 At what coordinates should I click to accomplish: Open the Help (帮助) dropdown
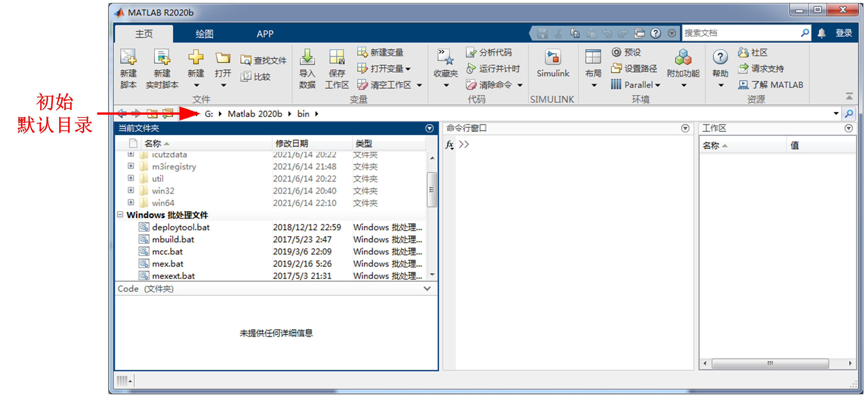[x=721, y=85]
